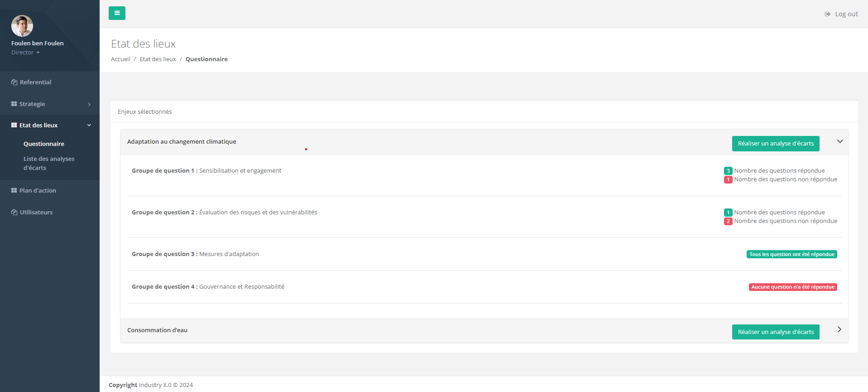Click the Log out icon
This screenshot has width=868, height=392.
click(827, 14)
